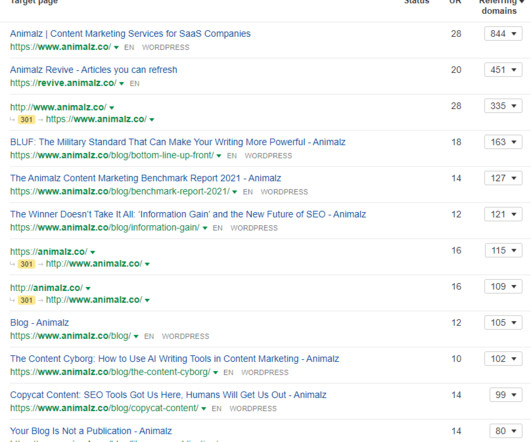Open 'The Content Cyborg' article title link
Screen dimensions: 531x442
[174, 359]
